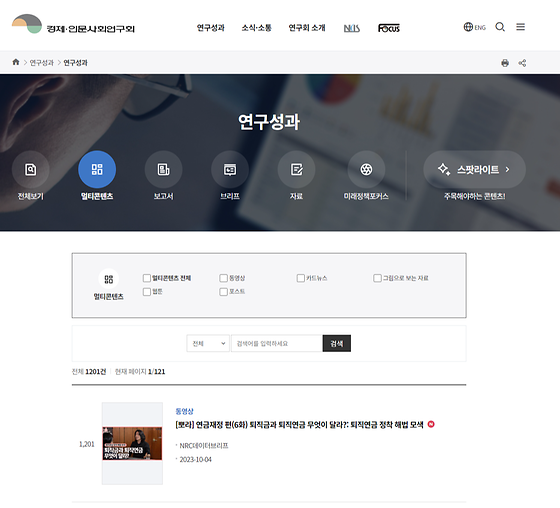Screen dimensions: 560x508
Task: Select the 미래정책포커스 category icon
Action: click(366, 169)
